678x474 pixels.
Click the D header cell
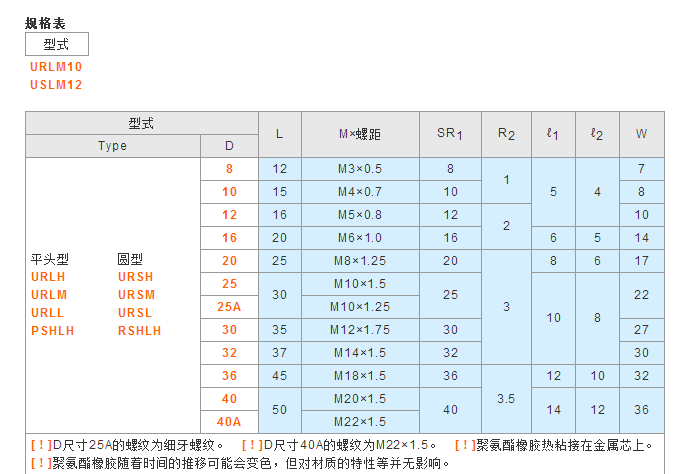tap(229, 146)
